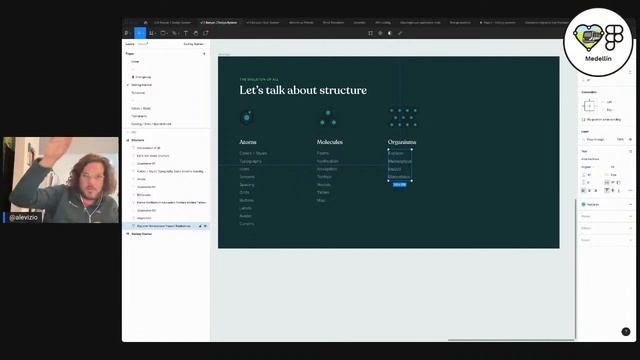Go to the Figma home icon
Screen dimensions: 640x360
click(145, 22)
